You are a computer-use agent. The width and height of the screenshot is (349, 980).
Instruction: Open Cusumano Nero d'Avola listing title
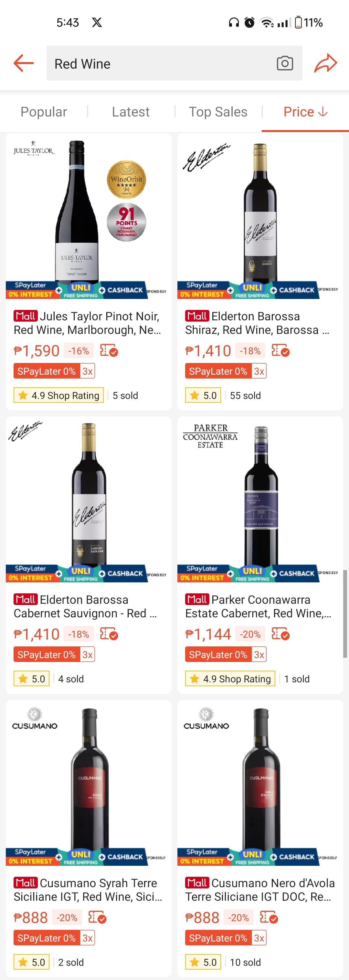pos(260,890)
